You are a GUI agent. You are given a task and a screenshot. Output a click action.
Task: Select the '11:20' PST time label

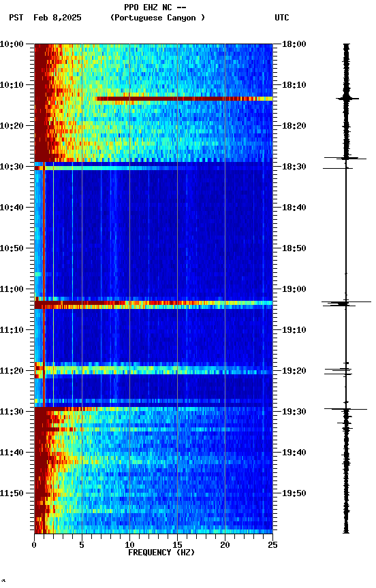coord(12,372)
